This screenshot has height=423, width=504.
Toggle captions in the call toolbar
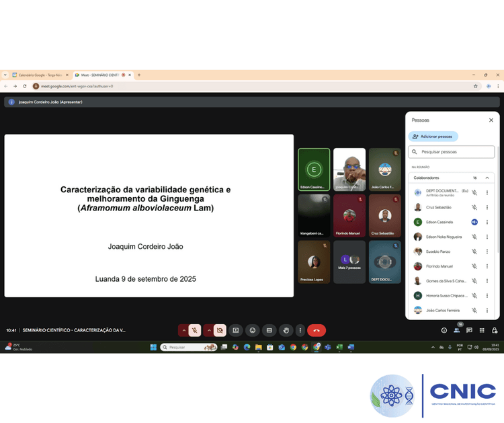tap(269, 330)
